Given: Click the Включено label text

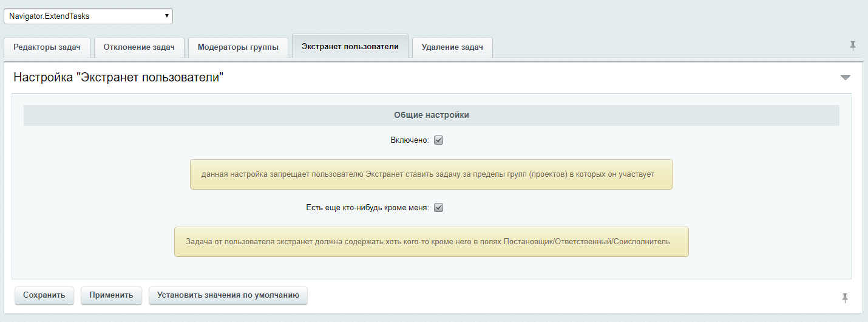Looking at the screenshot, I should tap(410, 140).
